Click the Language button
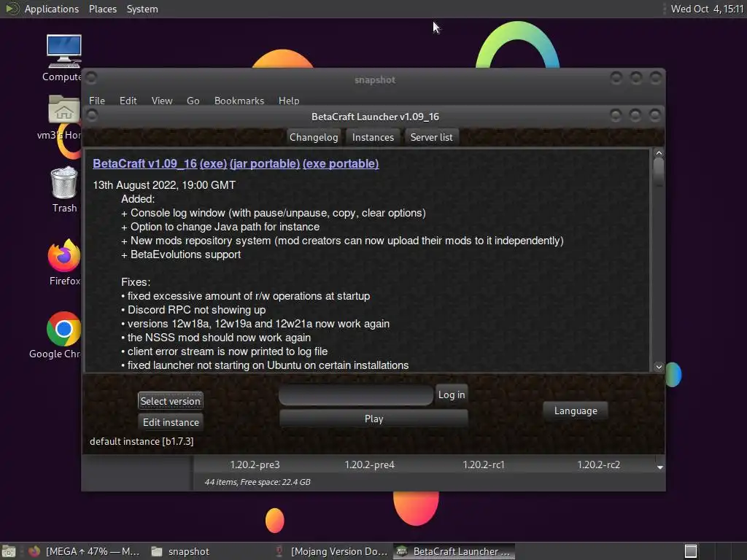This screenshot has height=560, width=747. point(575,411)
